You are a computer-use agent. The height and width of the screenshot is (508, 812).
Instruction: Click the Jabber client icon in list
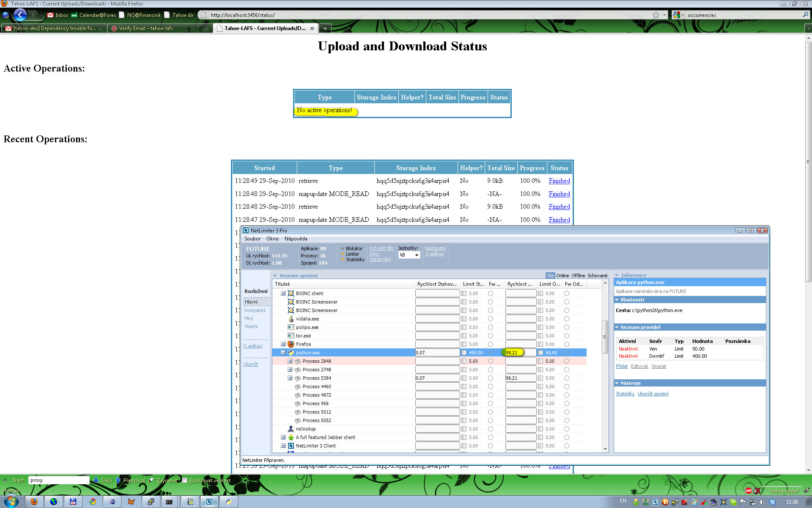[291, 437]
